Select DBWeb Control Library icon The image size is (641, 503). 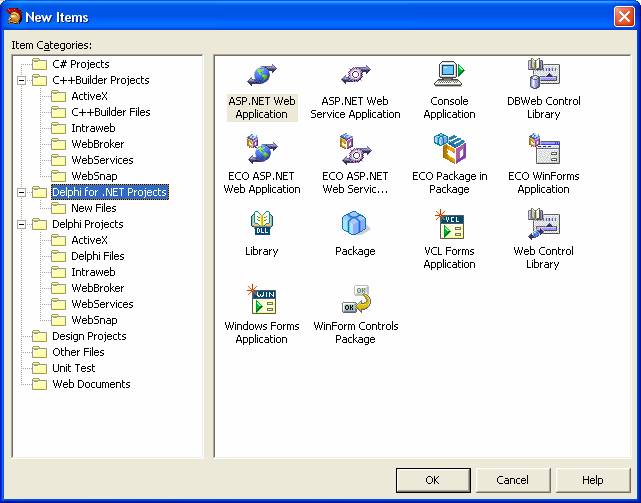point(543,74)
